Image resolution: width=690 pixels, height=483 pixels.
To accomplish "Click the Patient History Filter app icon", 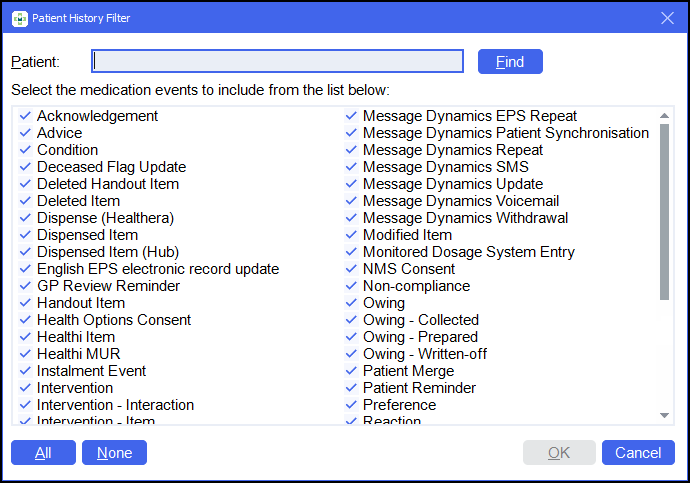I will click(19, 18).
